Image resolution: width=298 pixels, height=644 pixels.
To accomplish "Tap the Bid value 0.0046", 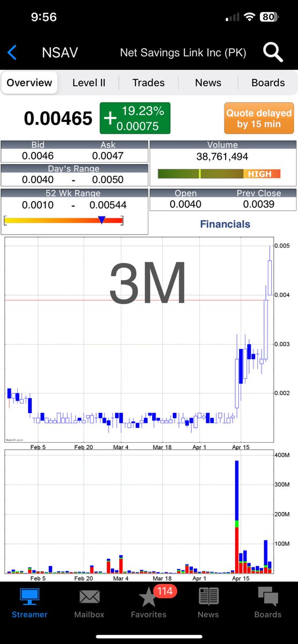I will [x=38, y=156].
